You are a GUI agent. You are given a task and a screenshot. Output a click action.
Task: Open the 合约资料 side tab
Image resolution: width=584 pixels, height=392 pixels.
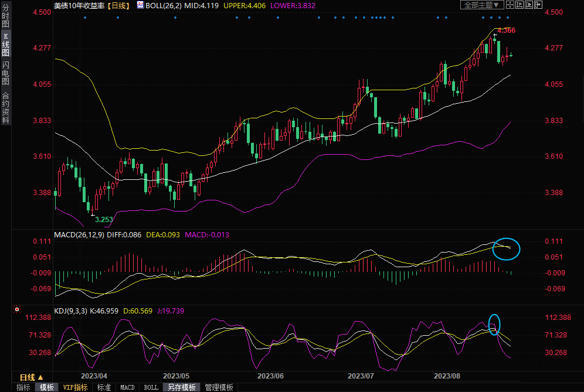(x=5, y=108)
